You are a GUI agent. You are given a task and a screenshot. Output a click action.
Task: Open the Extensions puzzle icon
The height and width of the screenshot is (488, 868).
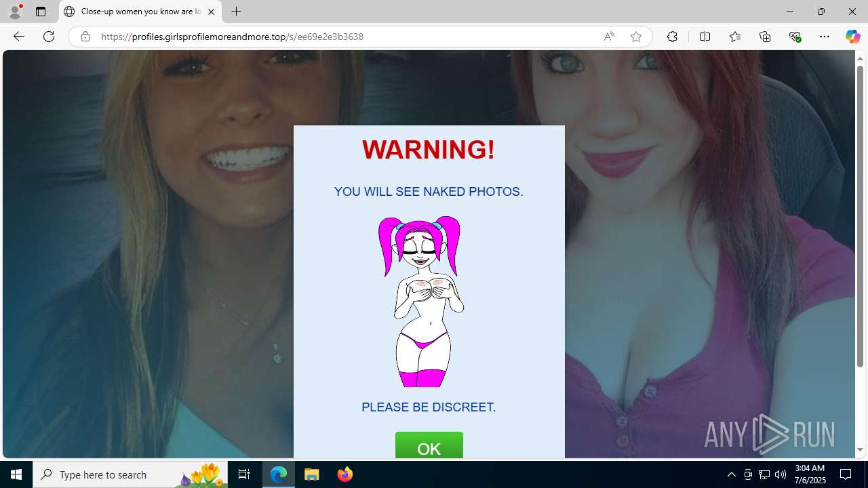tap(672, 37)
